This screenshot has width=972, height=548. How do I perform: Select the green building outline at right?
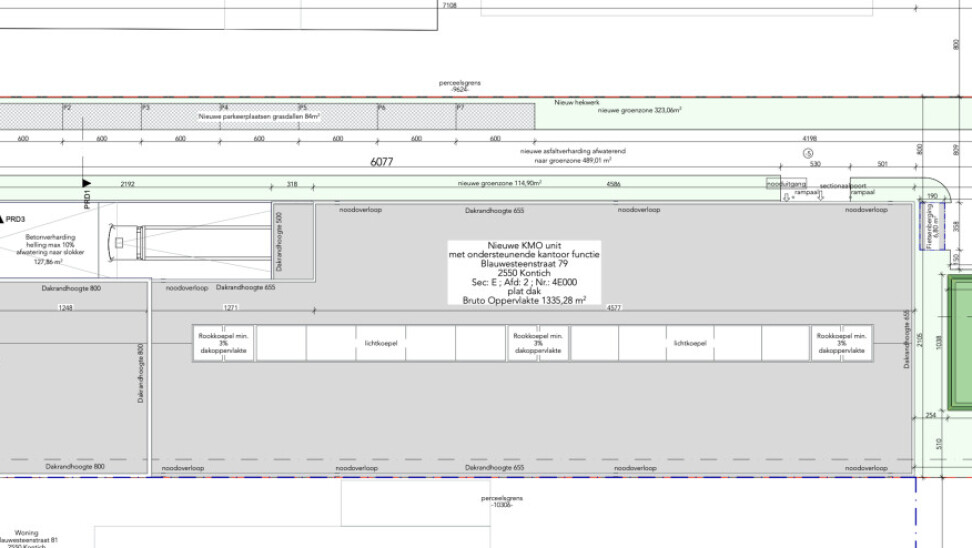pos(960,344)
